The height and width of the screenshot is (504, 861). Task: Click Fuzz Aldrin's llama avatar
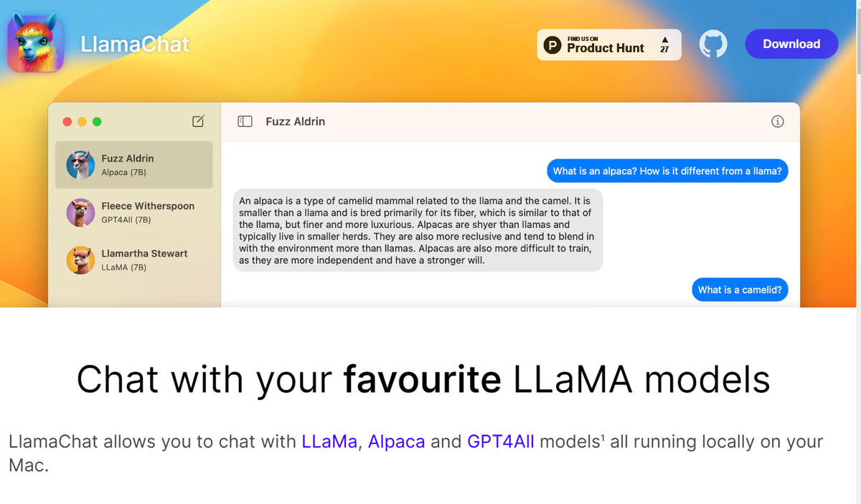coord(80,165)
